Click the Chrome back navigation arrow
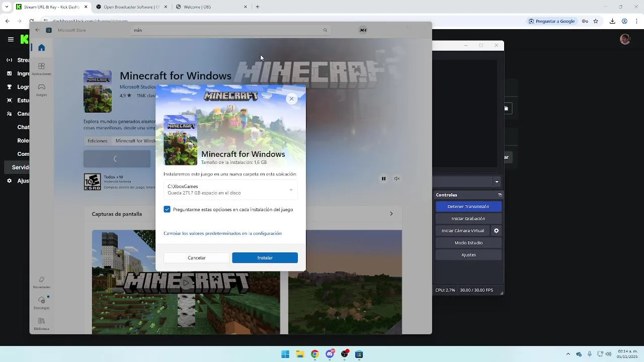The height and width of the screenshot is (362, 644). click(7, 21)
